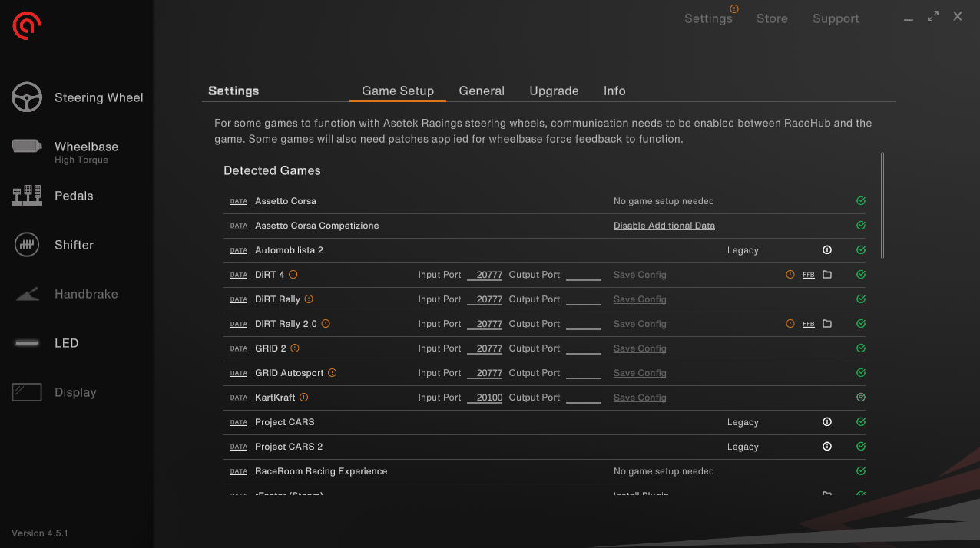Viewport: 980px width, 548px height.
Task: Select the LED device icon
Action: point(27,343)
